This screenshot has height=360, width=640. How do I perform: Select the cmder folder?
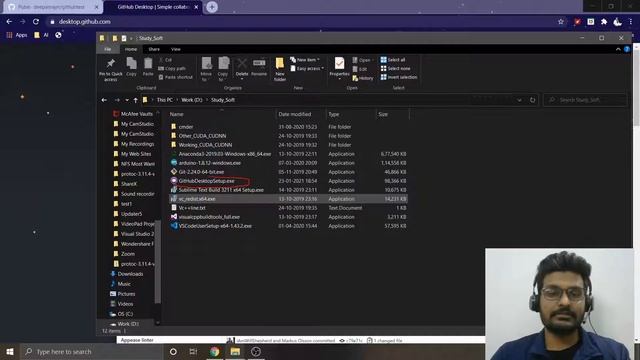(x=186, y=127)
